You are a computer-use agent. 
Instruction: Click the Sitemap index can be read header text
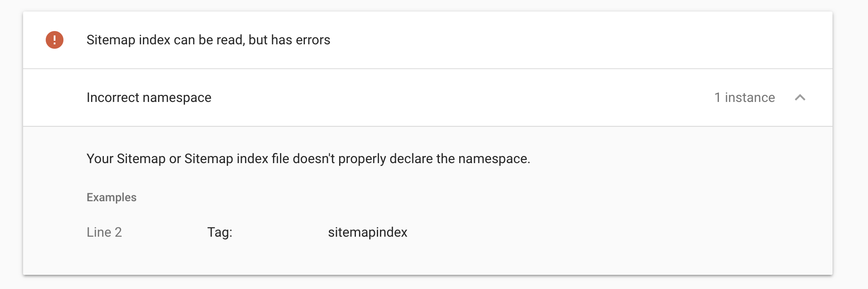pyautogui.click(x=208, y=40)
